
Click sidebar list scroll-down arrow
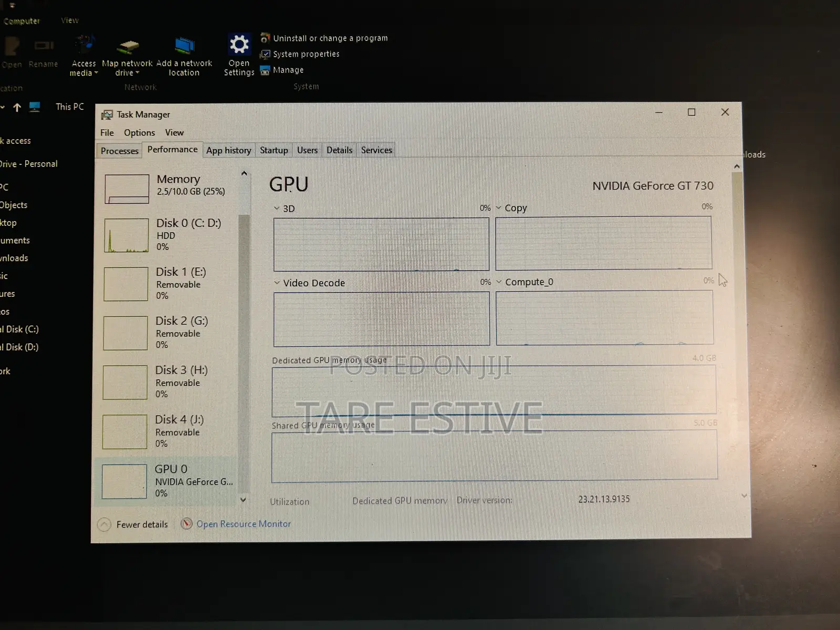[x=243, y=500]
